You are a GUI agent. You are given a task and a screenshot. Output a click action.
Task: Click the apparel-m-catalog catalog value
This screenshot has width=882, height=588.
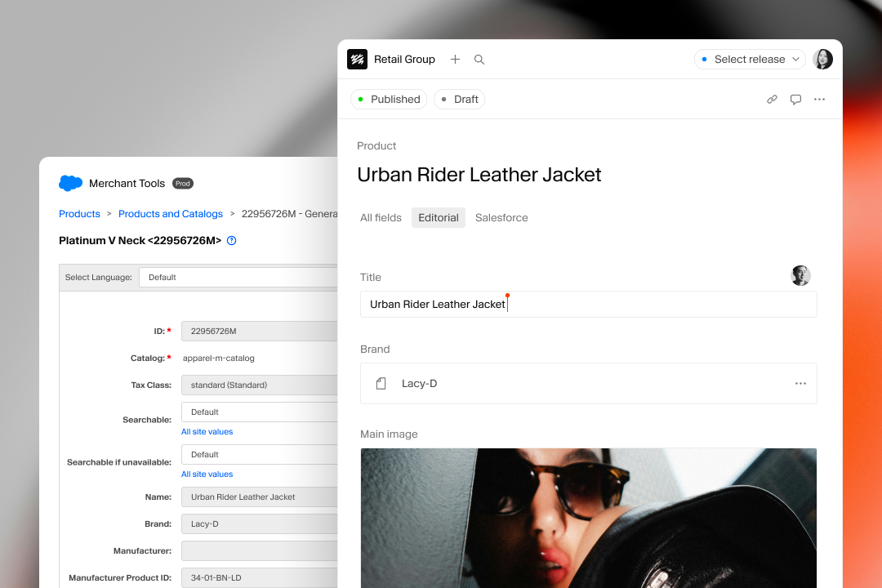(218, 359)
